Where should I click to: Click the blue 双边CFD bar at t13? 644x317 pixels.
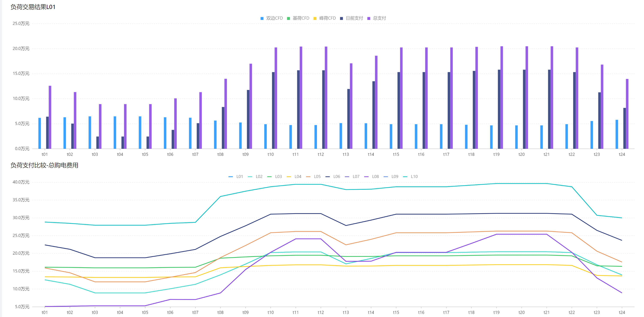(x=341, y=136)
